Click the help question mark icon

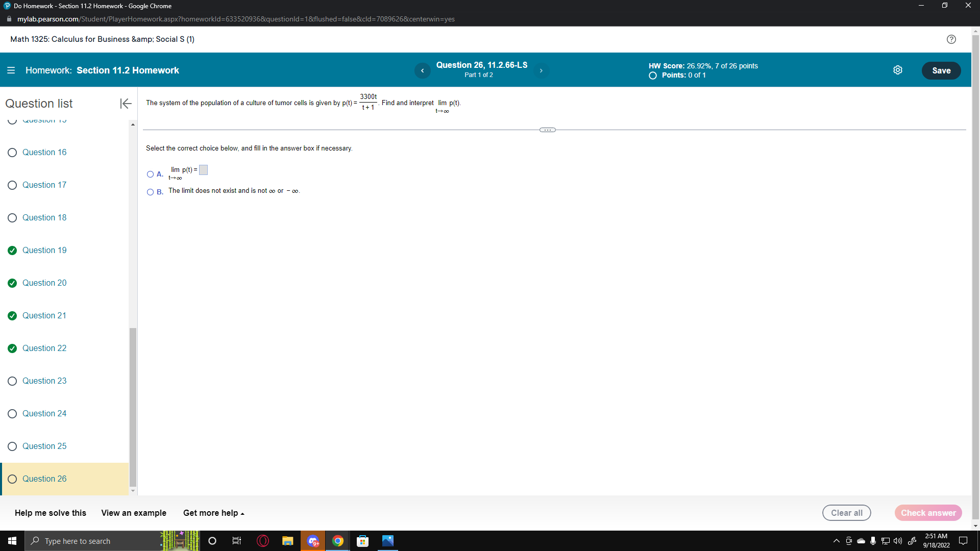951,39
